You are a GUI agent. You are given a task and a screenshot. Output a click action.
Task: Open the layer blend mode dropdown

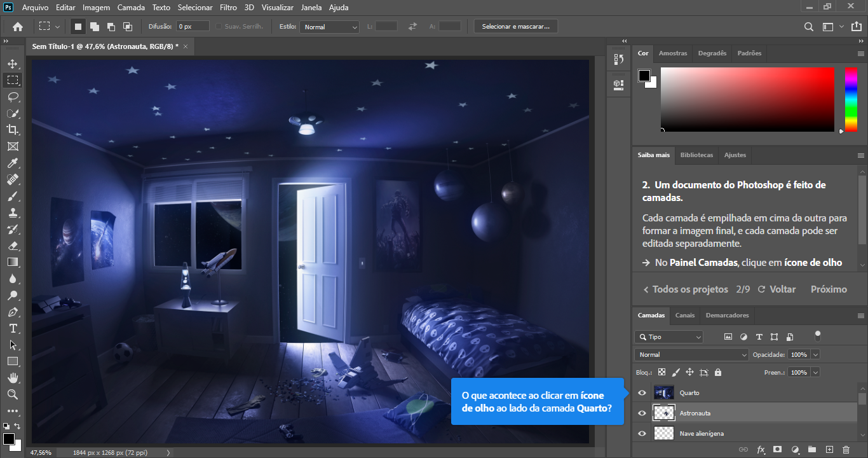691,354
